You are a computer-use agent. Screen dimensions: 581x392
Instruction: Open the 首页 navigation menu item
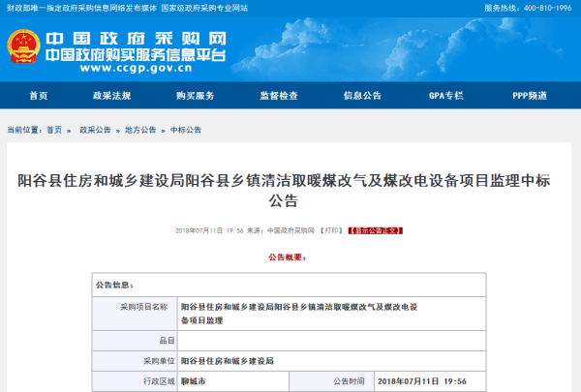[x=39, y=96]
